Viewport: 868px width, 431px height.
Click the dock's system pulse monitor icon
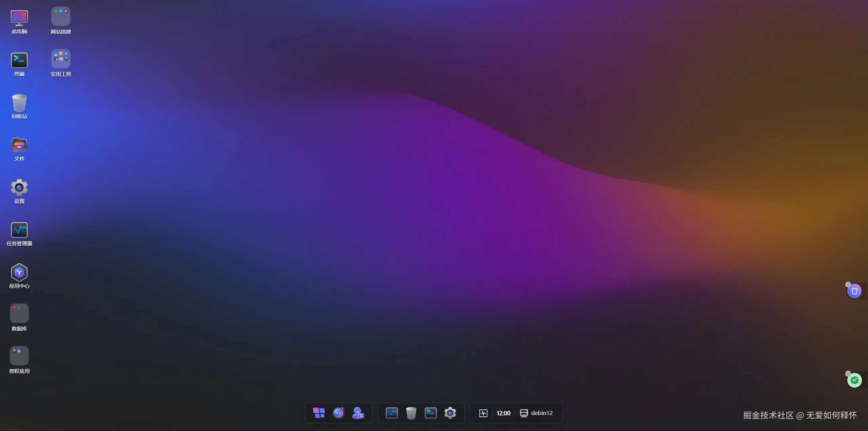[x=483, y=413]
